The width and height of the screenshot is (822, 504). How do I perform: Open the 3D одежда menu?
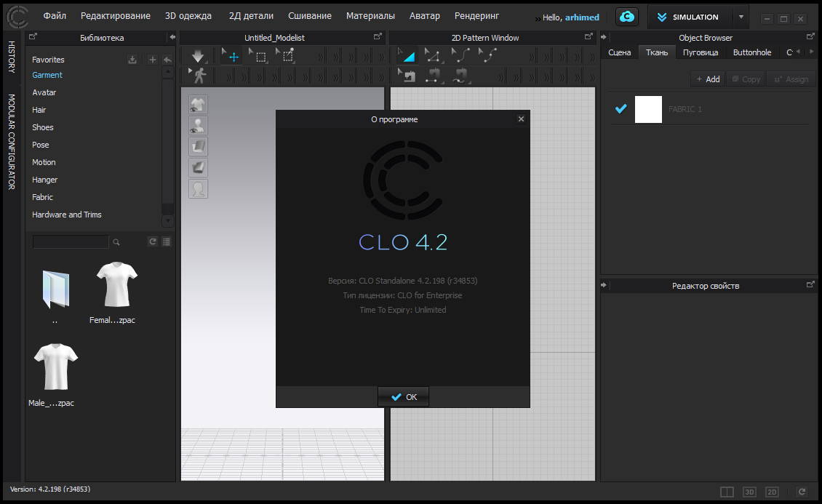(188, 16)
